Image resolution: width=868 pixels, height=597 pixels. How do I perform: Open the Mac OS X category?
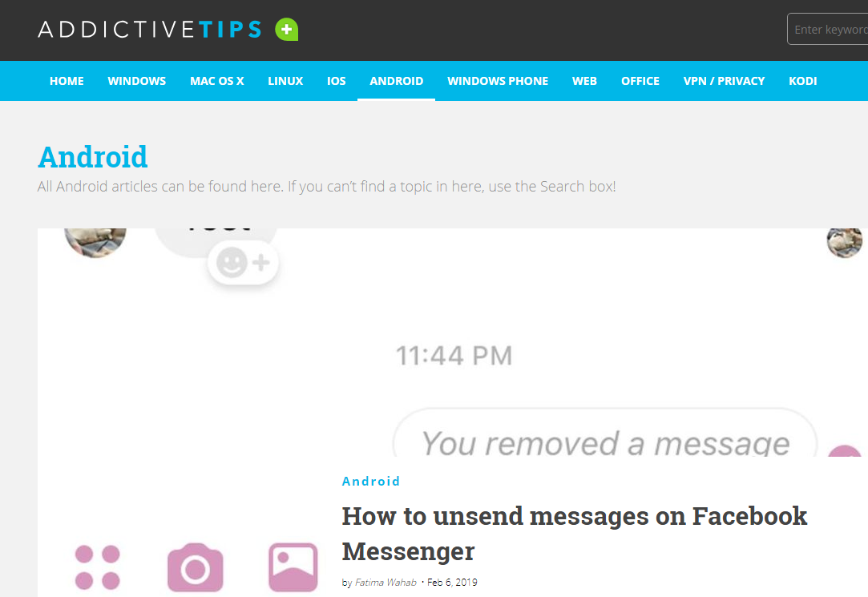click(x=217, y=81)
